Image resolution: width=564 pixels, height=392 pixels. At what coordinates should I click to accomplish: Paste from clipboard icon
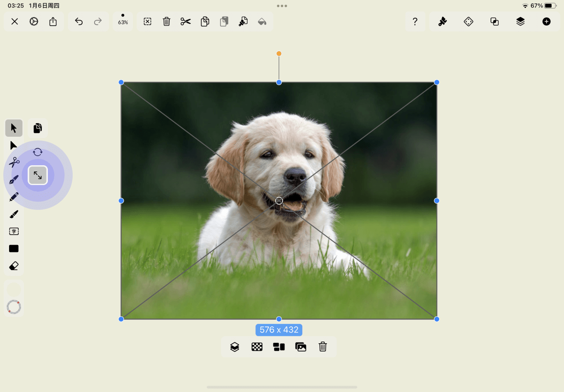tap(224, 21)
